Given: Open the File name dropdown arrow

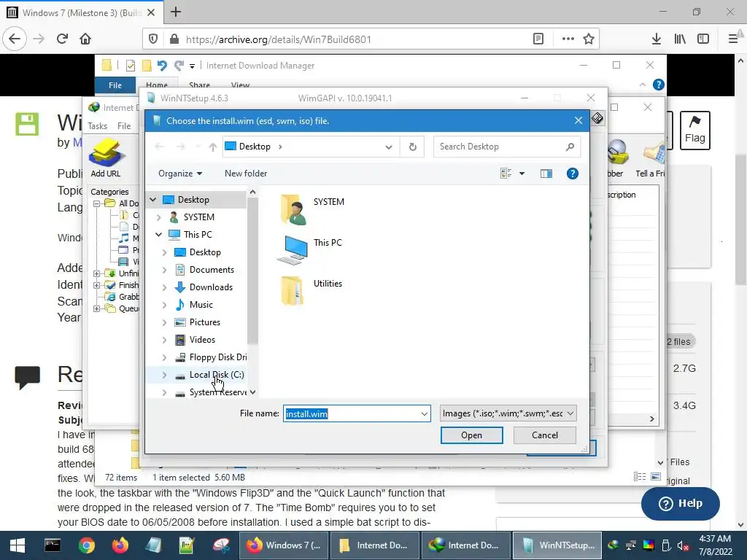Looking at the screenshot, I should tap(424, 414).
